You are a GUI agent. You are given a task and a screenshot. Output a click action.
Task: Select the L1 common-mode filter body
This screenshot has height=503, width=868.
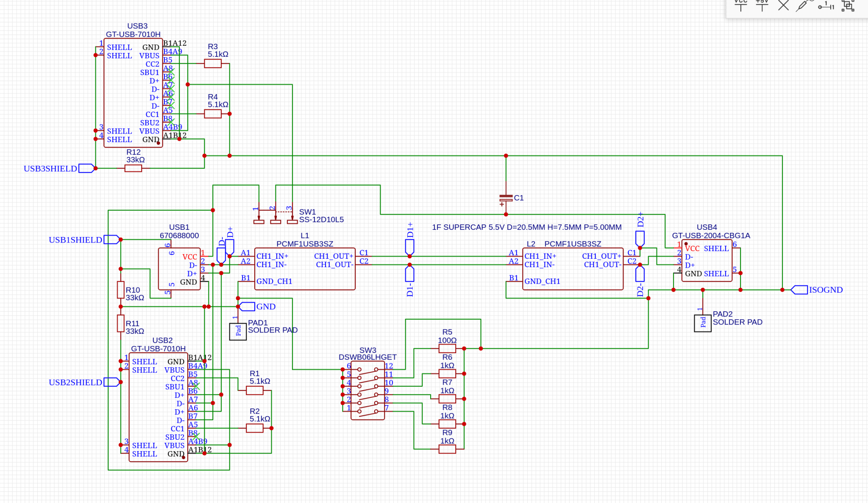coord(305,269)
